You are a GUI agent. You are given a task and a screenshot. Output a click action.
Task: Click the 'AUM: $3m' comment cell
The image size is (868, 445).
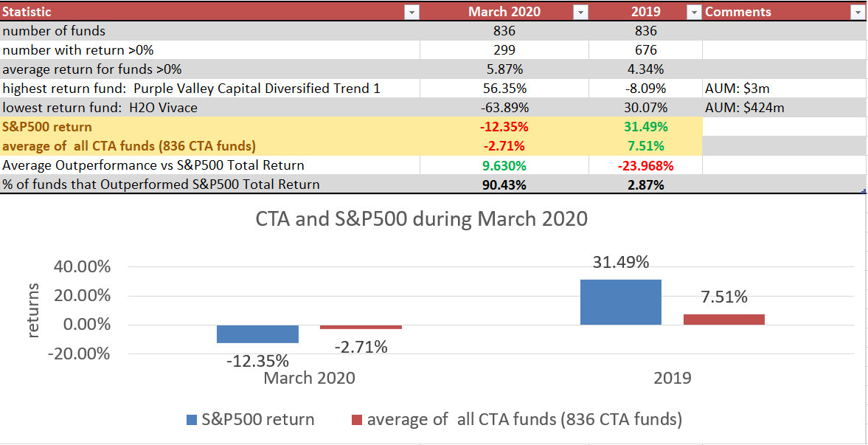point(785,89)
